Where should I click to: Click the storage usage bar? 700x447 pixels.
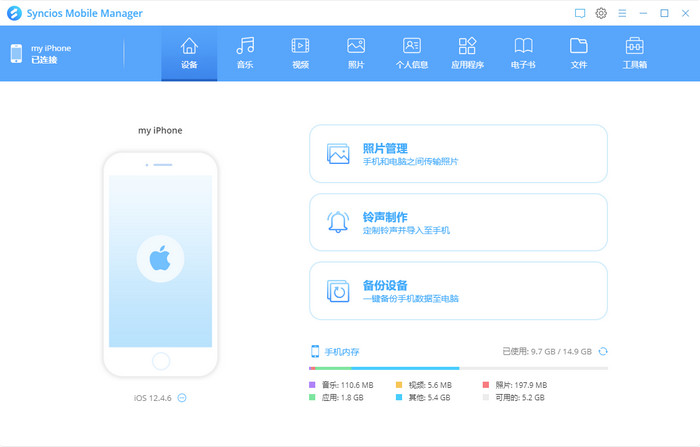point(458,368)
